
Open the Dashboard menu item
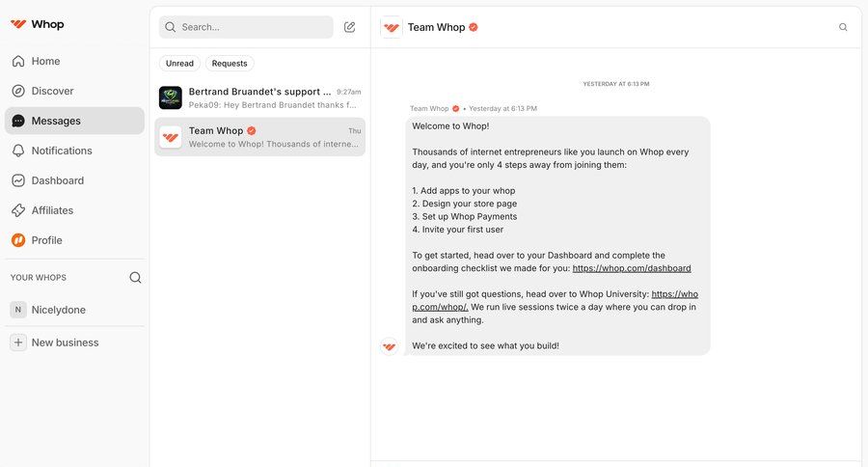click(57, 180)
